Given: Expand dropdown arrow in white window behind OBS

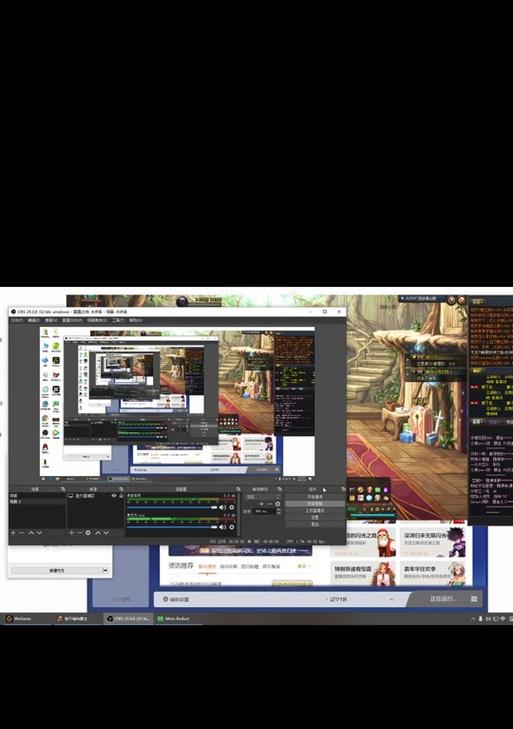Looking at the screenshot, I should tap(105, 570).
